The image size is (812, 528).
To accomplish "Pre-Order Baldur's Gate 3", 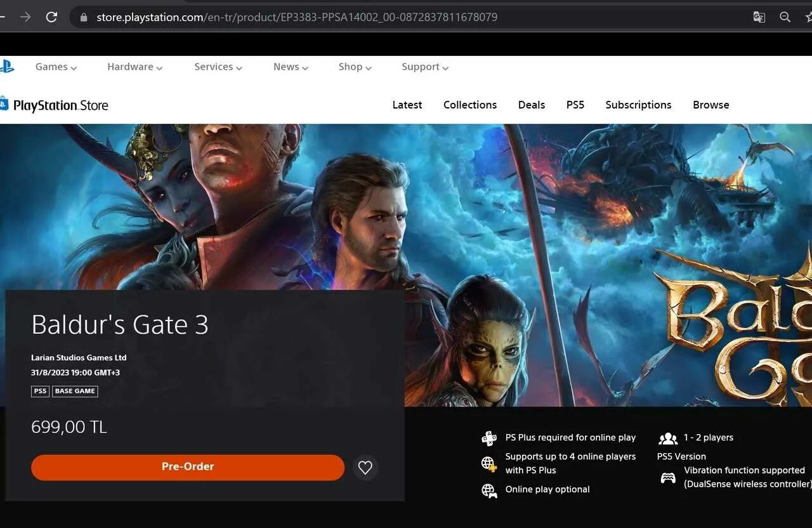I will point(188,467).
